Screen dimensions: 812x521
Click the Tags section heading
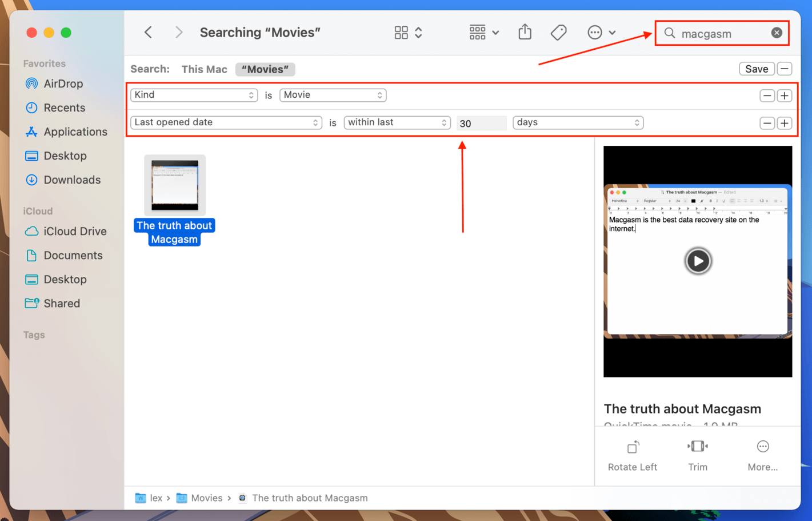click(x=34, y=335)
